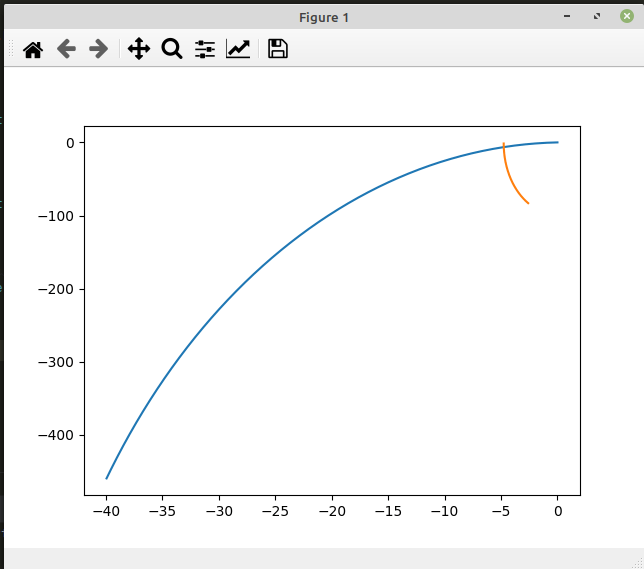Viewport: 644px width, 569px height.
Task: Close the Figure 1 window
Action: 627,16
